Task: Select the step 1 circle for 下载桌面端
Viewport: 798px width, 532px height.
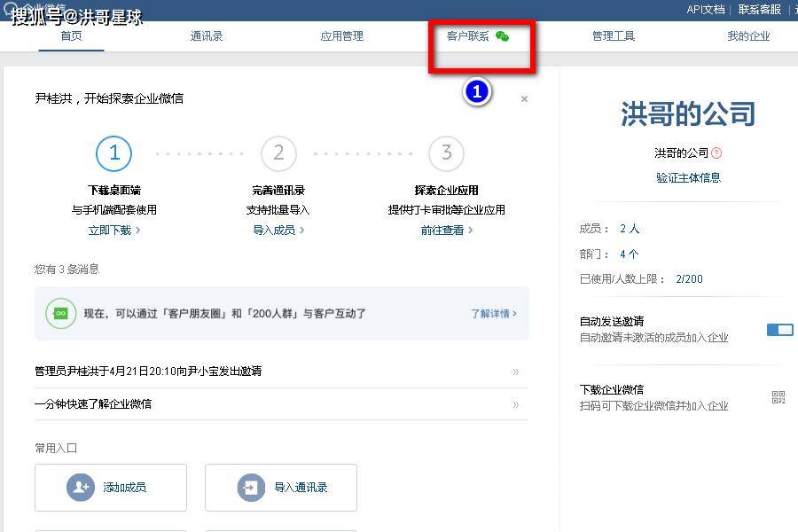Action: (x=114, y=153)
